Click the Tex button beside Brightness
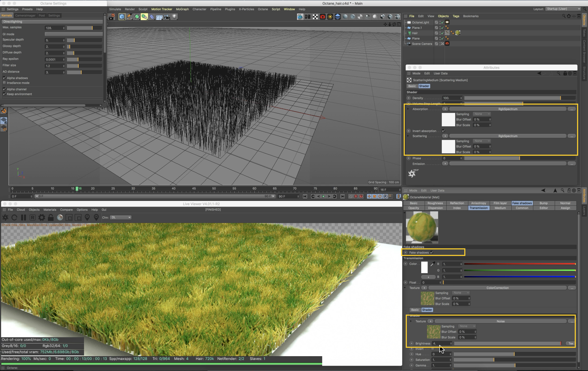Image resolution: width=588 pixels, height=371 pixels. pos(571,343)
